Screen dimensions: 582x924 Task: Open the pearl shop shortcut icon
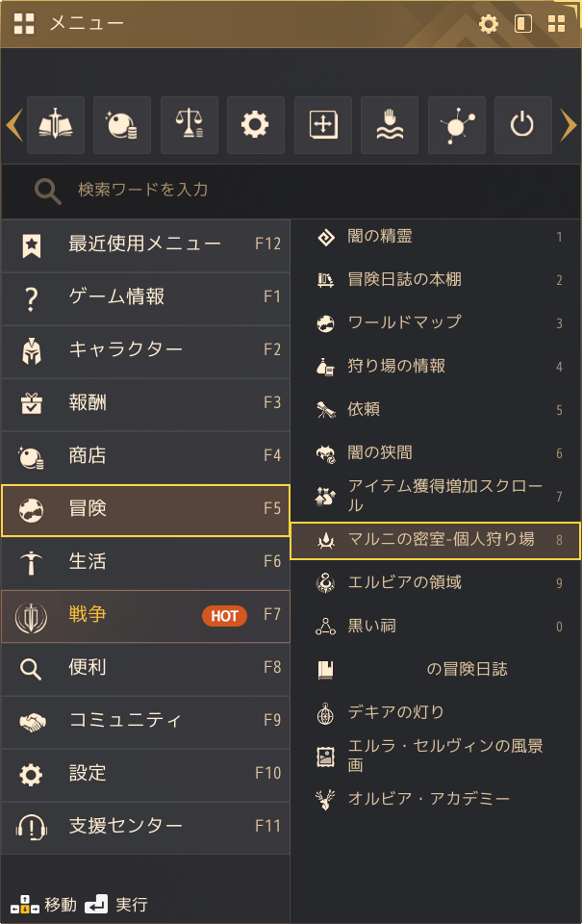tap(122, 125)
